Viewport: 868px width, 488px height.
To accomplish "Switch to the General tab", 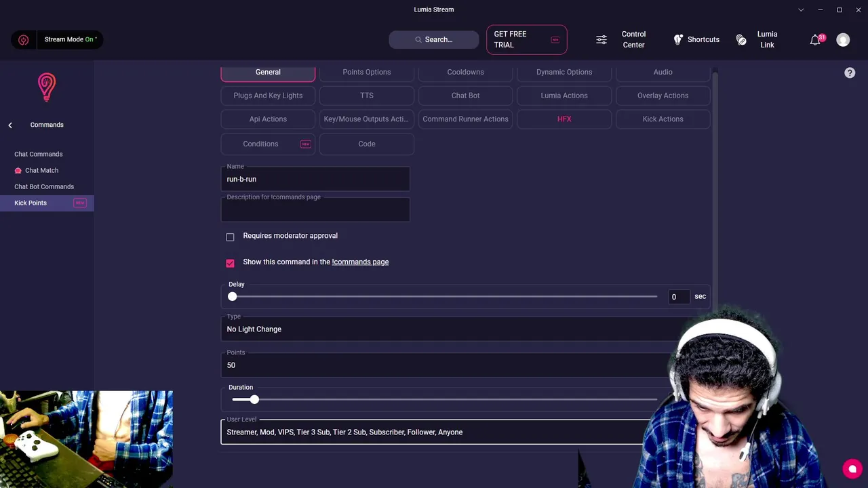I will point(268,72).
